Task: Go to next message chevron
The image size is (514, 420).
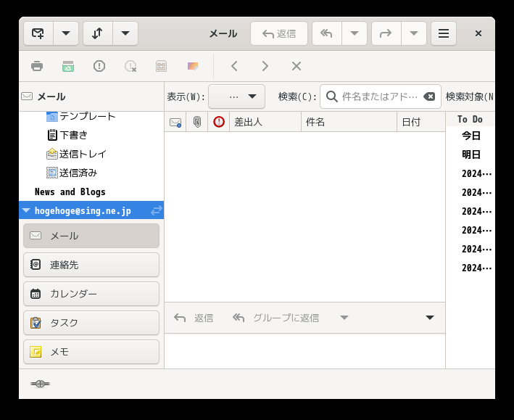Action: (265, 66)
